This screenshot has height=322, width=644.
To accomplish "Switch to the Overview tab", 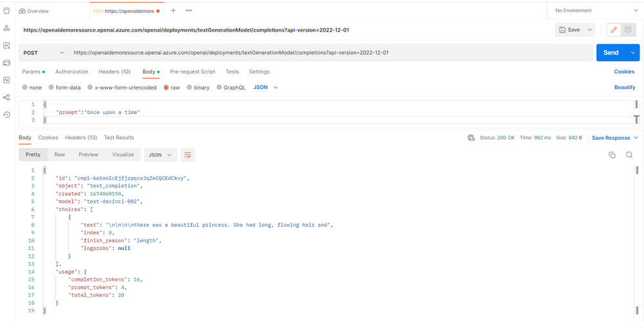I will click(34, 11).
